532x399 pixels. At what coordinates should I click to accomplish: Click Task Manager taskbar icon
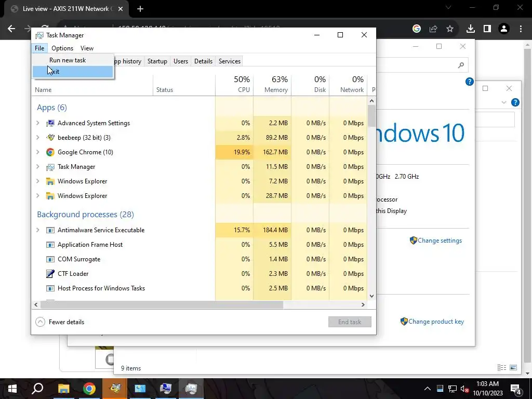click(x=191, y=389)
